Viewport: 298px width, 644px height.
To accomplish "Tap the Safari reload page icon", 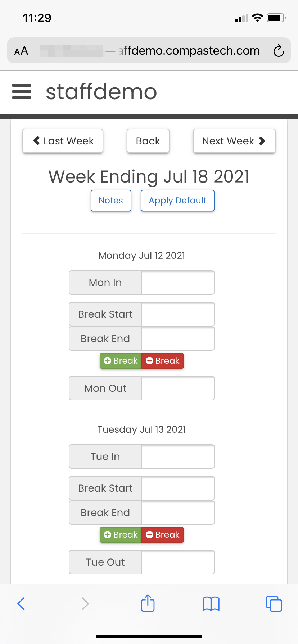I will pyautogui.click(x=279, y=51).
